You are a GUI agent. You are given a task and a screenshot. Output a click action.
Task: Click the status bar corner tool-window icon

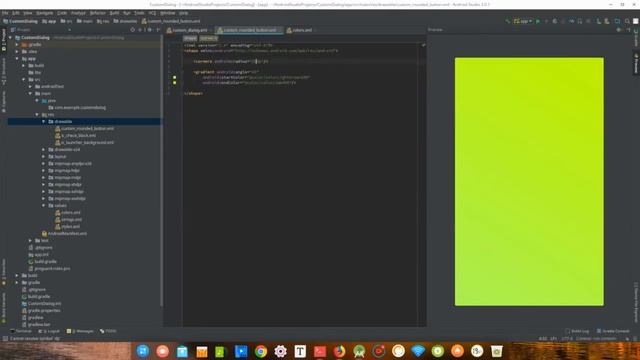(x=5, y=338)
